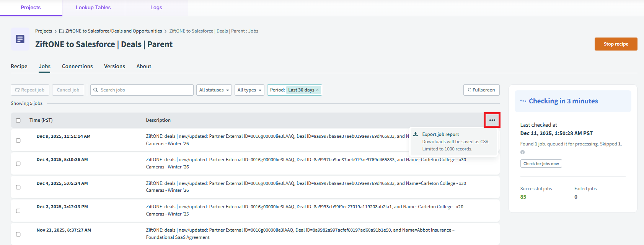The width and height of the screenshot is (644, 245).
Task: Check the Dec 4, 2025 5:05:34 AM job
Action: coord(18,187)
